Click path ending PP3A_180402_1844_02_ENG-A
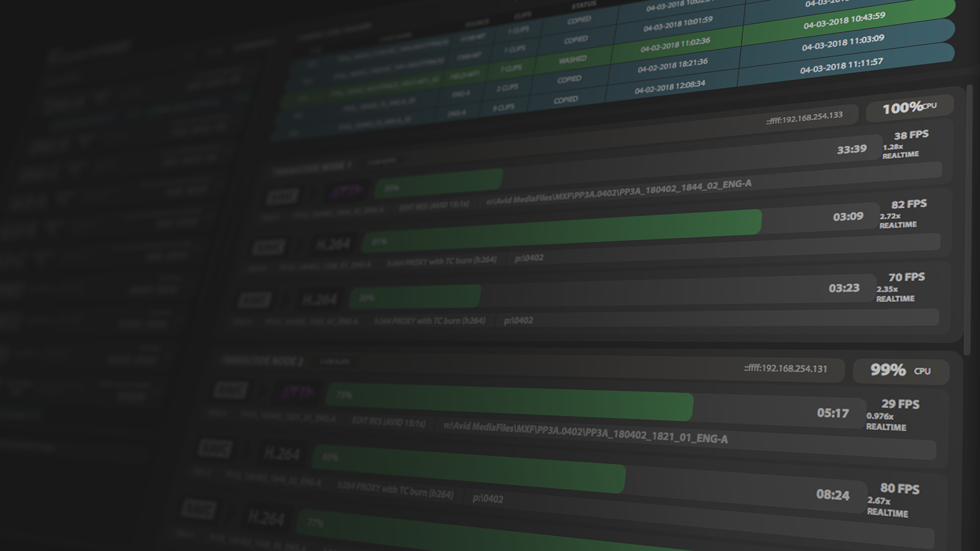980x551 pixels. (x=619, y=192)
